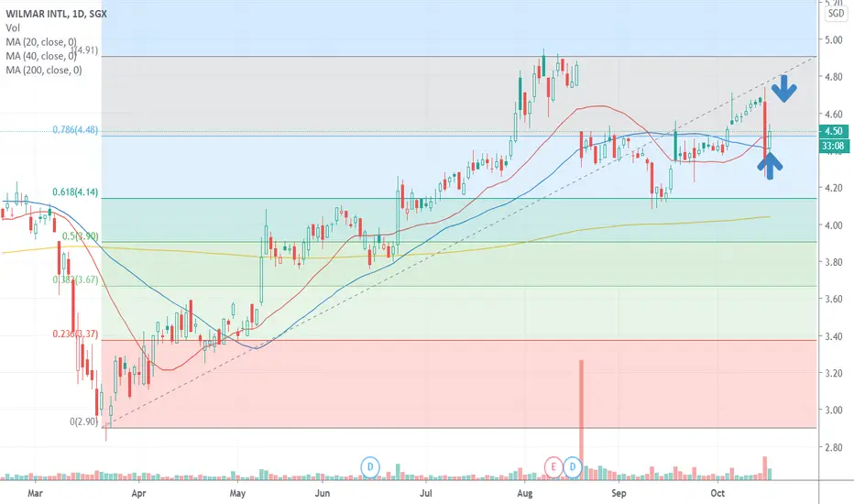
Task: Select the Vol indicator legend
Action: tap(13, 27)
